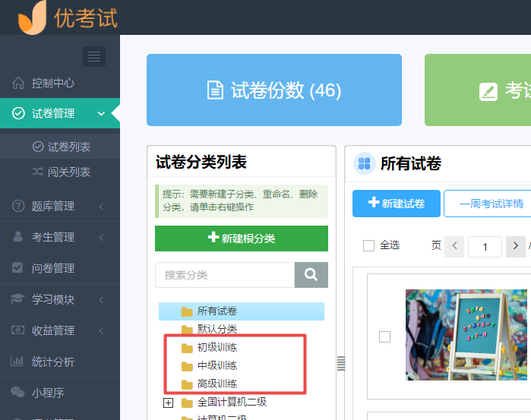Screen dimensions: 531x420
Task: Click the WeChat icon beside 小程序
Action: (x=17, y=392)
